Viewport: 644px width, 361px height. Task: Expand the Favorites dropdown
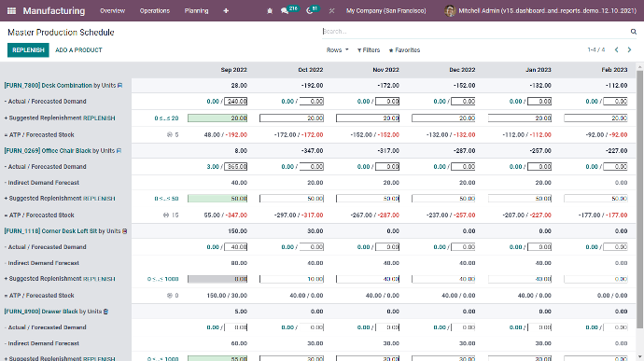404,50
